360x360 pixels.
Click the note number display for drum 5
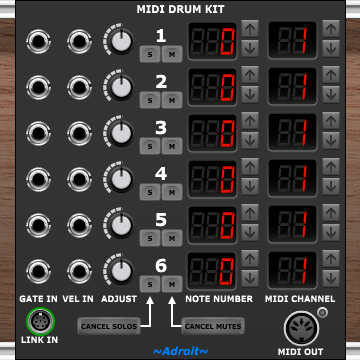click(x=212, y=225)
